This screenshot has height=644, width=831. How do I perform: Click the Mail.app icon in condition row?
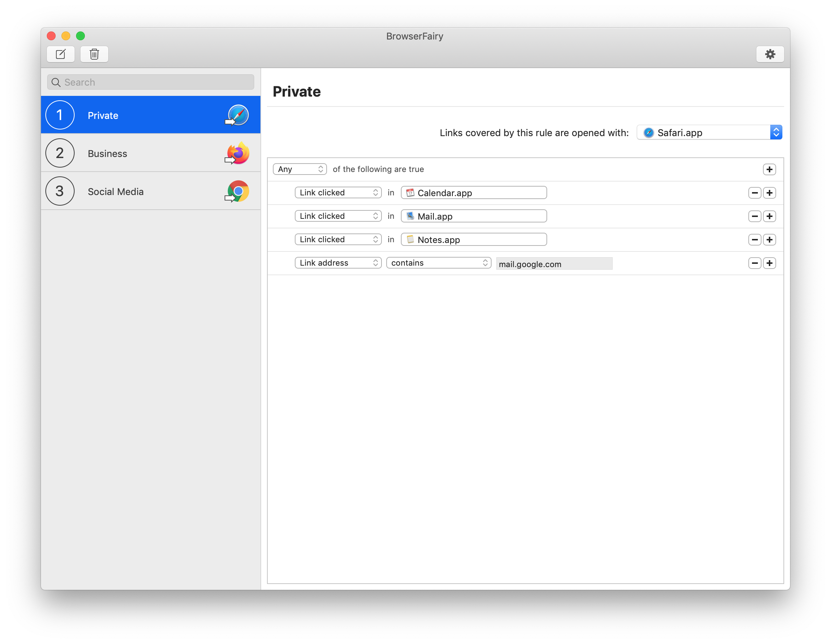(x=410, y=216)
